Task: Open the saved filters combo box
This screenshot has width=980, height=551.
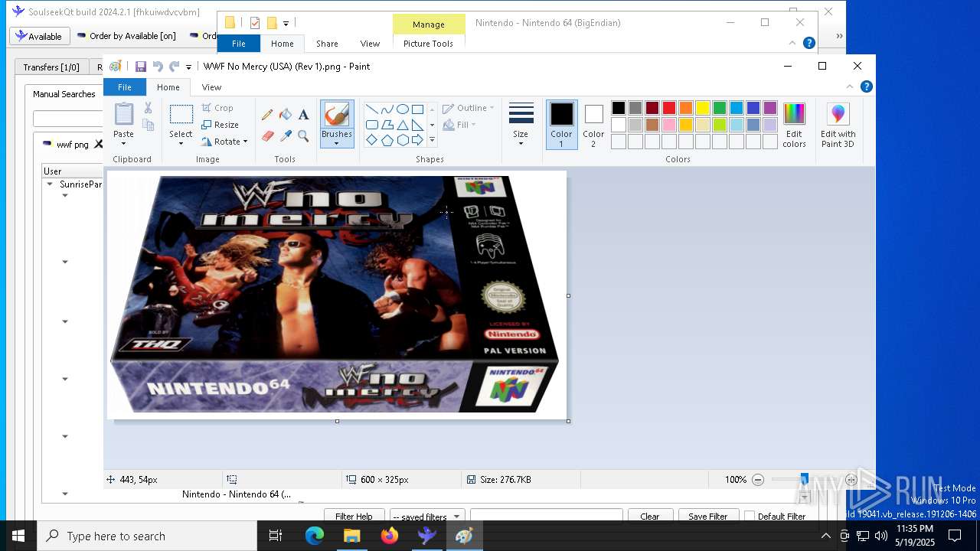Action: point(426,516)
